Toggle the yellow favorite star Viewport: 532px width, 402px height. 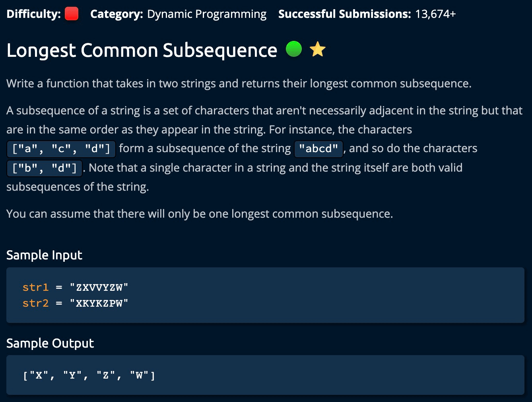317,49
